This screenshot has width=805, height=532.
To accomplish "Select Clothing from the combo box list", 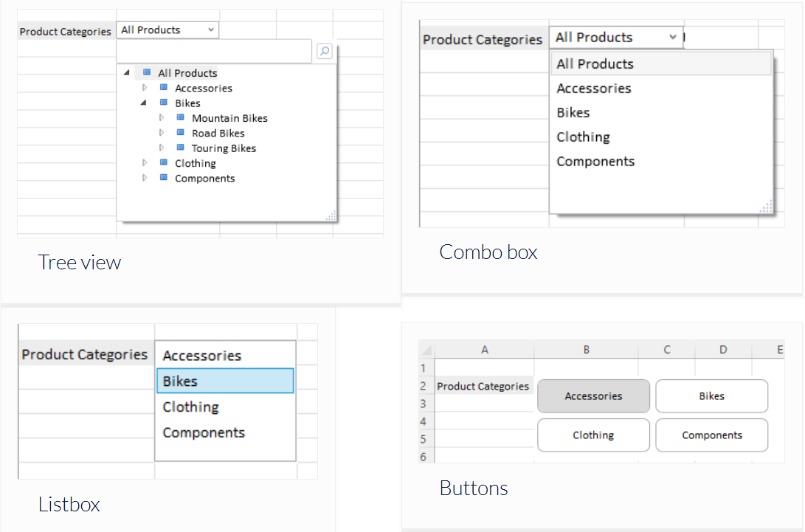I will [x=583, y=137].
